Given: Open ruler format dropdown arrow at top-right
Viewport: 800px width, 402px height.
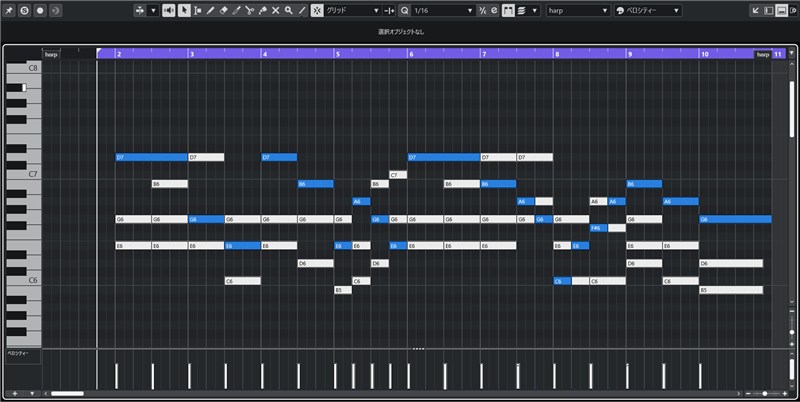Looking at the screenshot, I should (792, 53).
